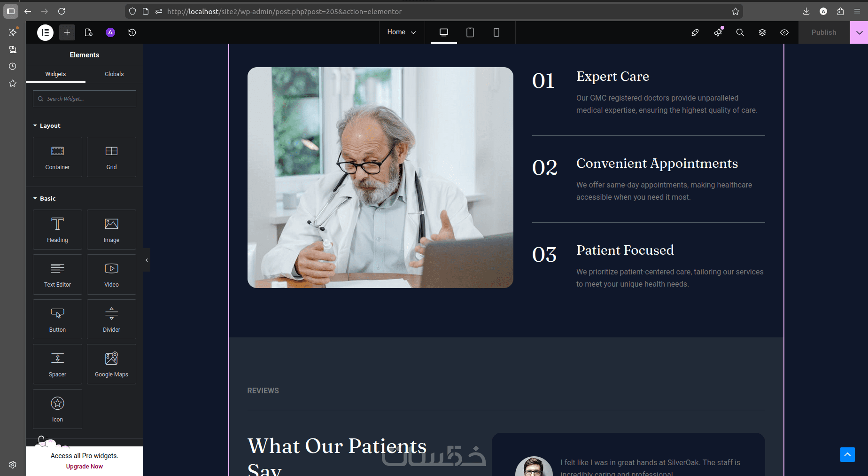This screenshot has width=868, height=476.
Task: Click the Publish button
Action: (x=824, y=32)
